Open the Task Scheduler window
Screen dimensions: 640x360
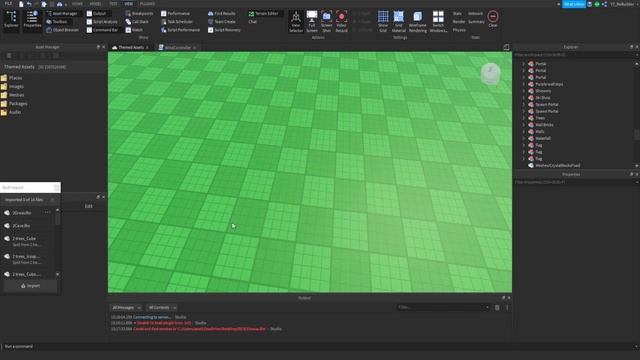point(177,22)
